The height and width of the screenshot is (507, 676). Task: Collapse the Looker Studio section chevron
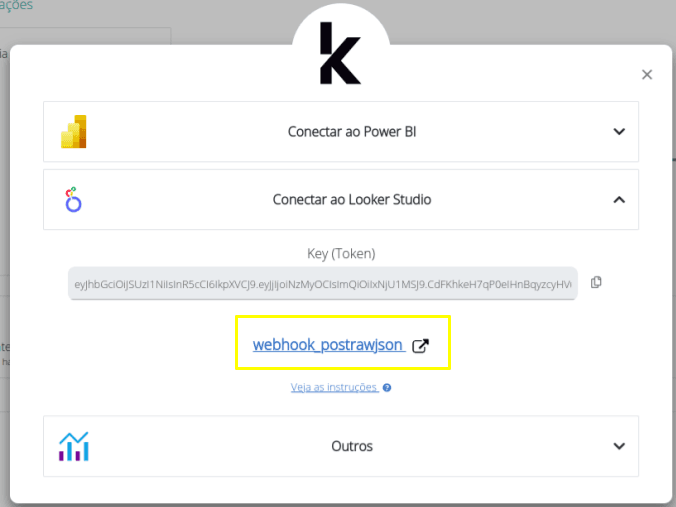pos(619,200)
